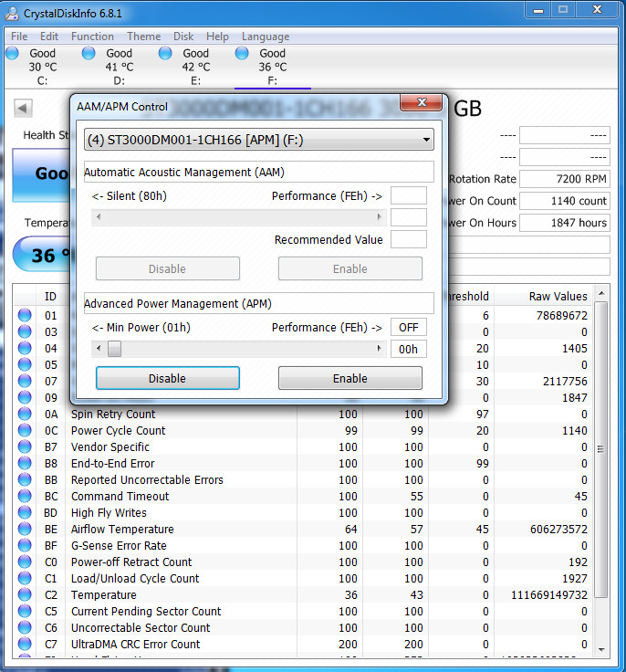The width and height of the screenshot is (626, 672).
Task: Click status orb for Reported Uncorrectable Errors
Action: click(x=25, y=479)
